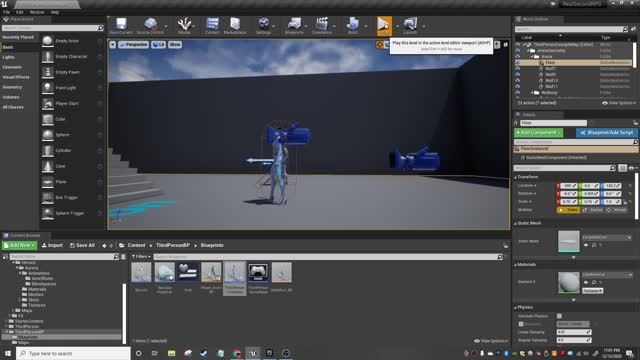640x360 pixels.
Task: Select Sphere Trigger in Place Actors
Action: coord(71,213)
